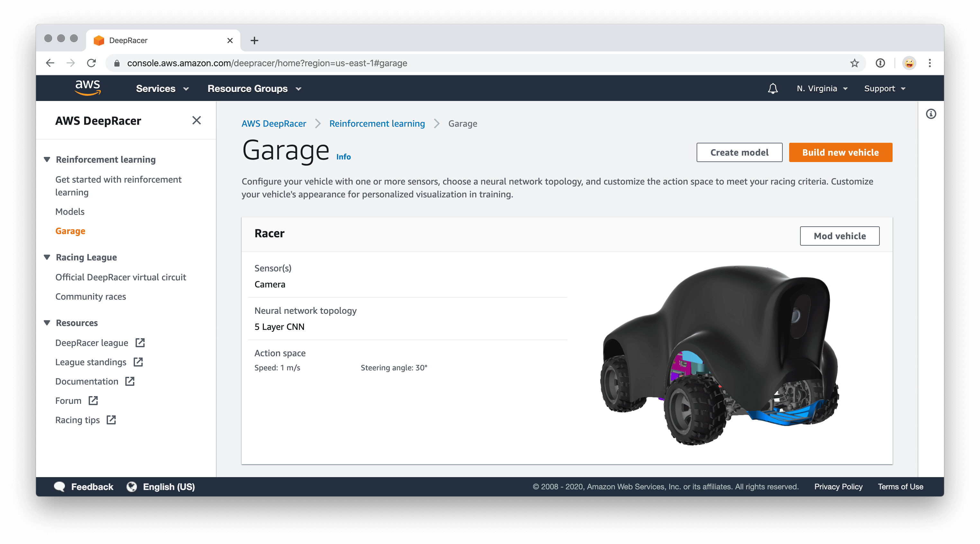Click the Create model button
This screenshot has height=544, width=980.
(x=739, y=152)
